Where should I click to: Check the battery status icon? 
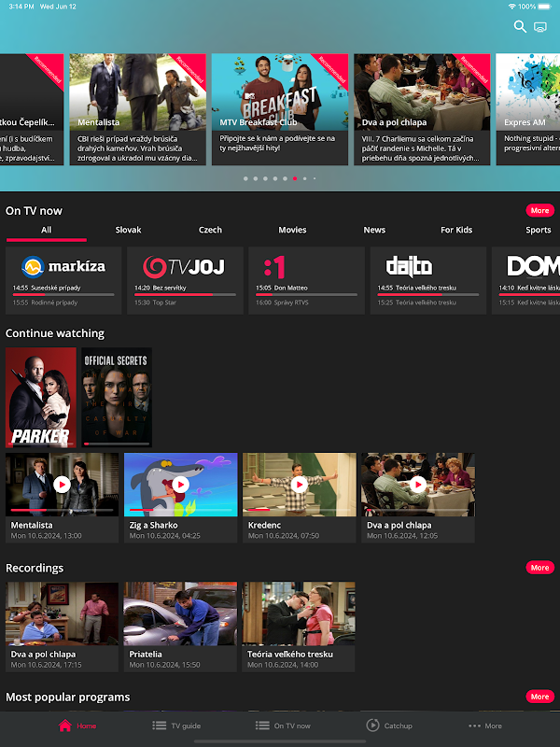click(x=545, y=7)
